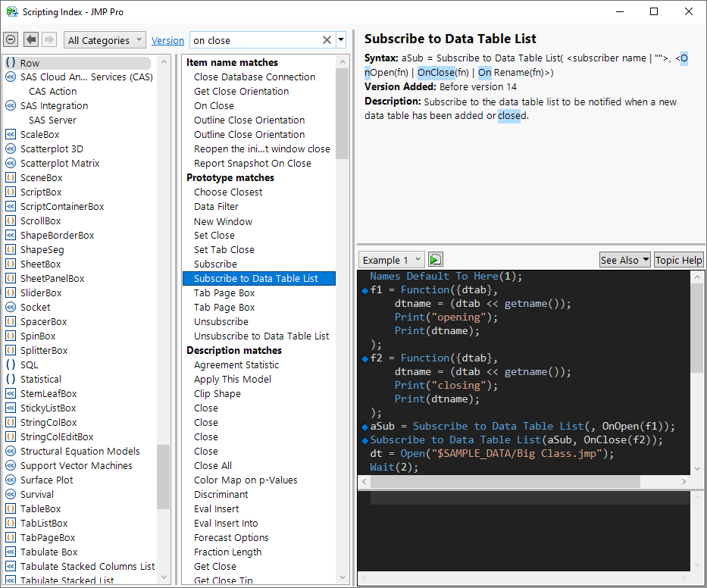The image size is (707, 588).
Task: Run the example script with the green play icon
Action: [x=435, y=260]
